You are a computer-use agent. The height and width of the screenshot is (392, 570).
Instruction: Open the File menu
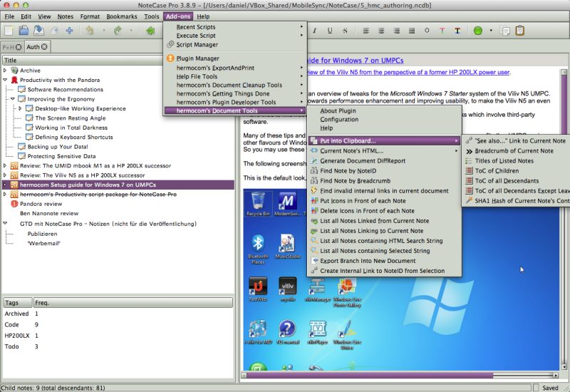pyautogui.click(x=9, y=16)
